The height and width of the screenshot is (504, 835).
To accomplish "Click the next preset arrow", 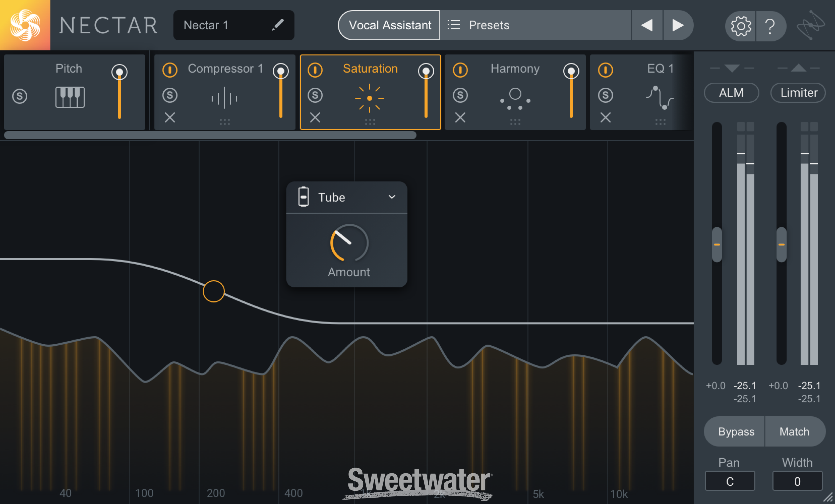I will pyautogui.click(x=678, y=25).
